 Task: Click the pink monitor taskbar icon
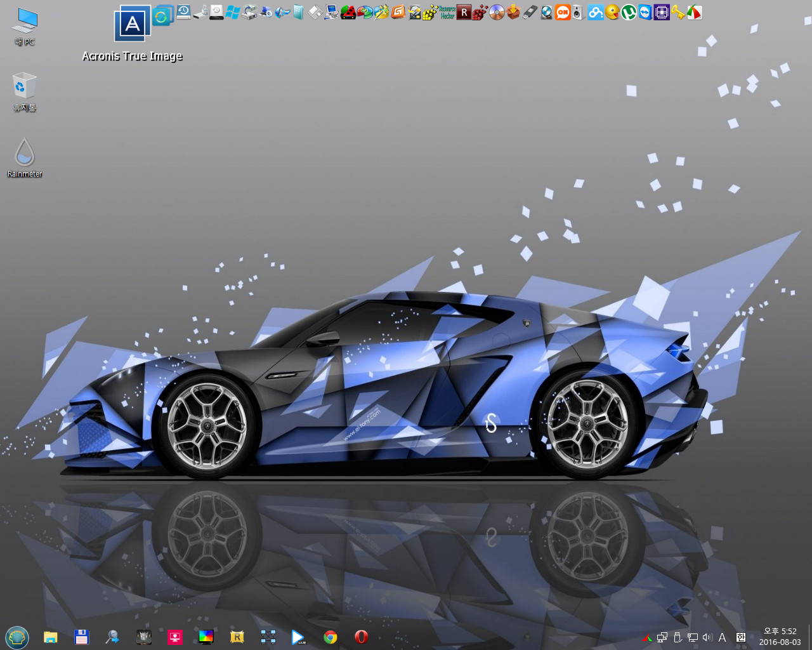[174, 637]
